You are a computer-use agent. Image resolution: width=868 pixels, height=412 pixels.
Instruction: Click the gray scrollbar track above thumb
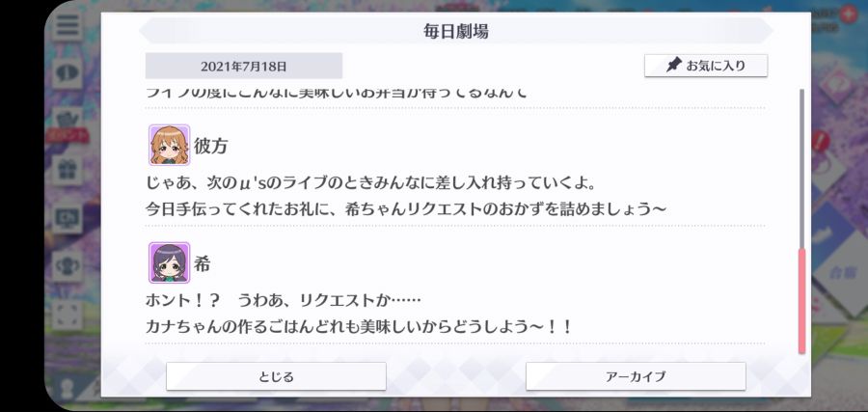801,168
